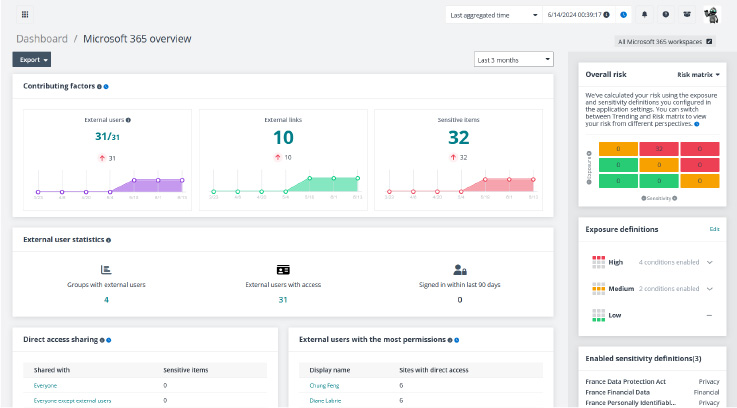
Task: Click the Sites with direct access header
Action: click(x=434, y=370)
